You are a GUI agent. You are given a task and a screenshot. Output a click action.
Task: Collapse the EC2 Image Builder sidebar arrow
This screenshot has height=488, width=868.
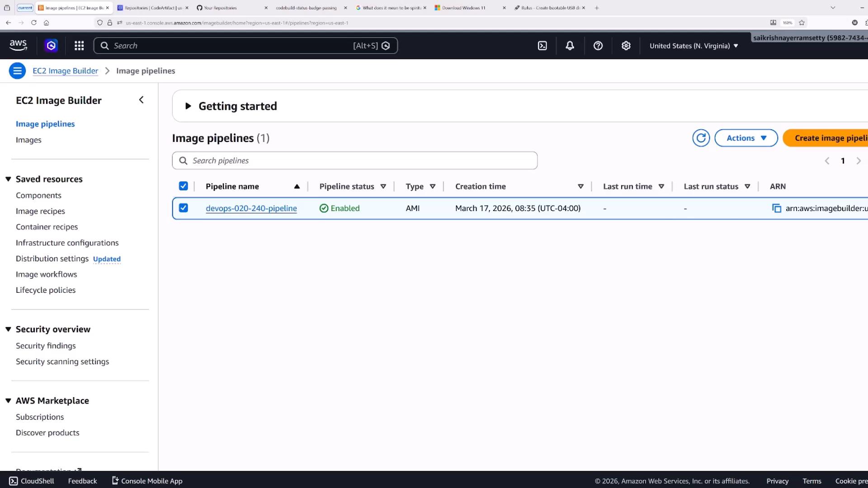(142, 100)
